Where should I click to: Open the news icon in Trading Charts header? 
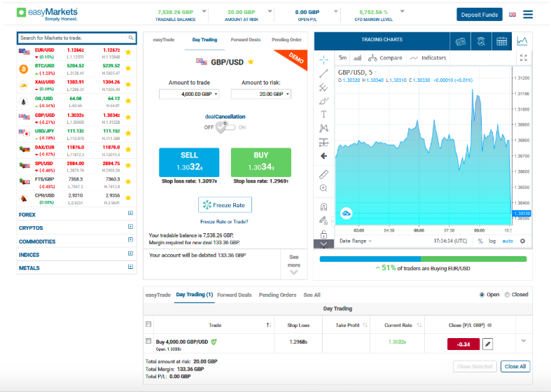(461, 41)
